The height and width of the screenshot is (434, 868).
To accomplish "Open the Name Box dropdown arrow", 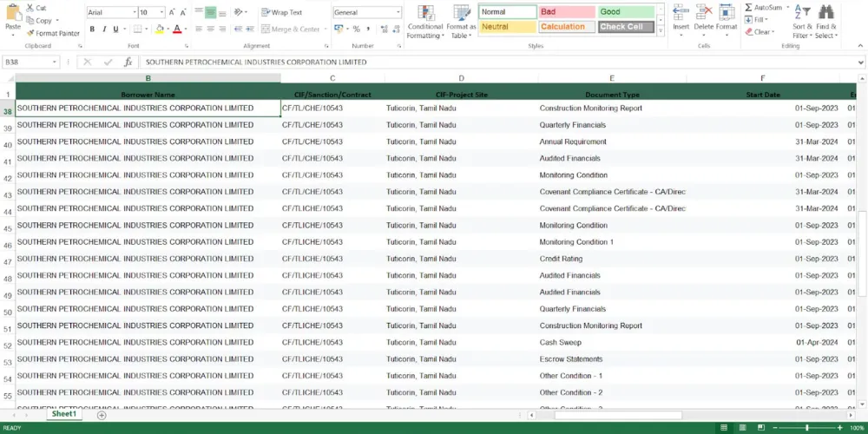I will pos(54,62).
